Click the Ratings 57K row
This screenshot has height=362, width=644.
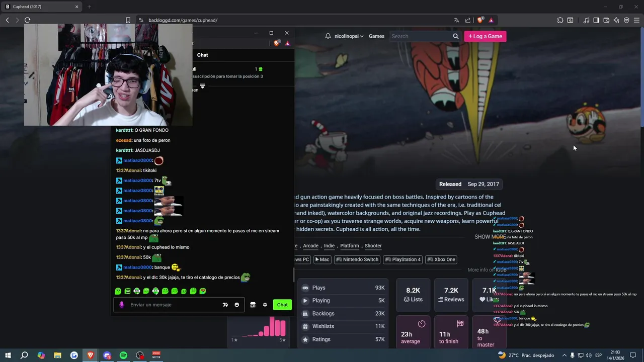click(x=343, y=339)
